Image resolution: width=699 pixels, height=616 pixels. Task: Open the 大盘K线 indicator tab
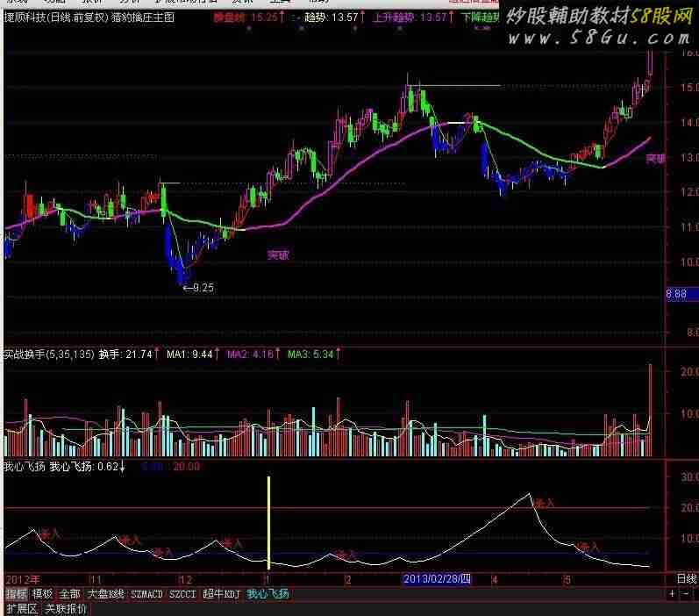[105, 594]
